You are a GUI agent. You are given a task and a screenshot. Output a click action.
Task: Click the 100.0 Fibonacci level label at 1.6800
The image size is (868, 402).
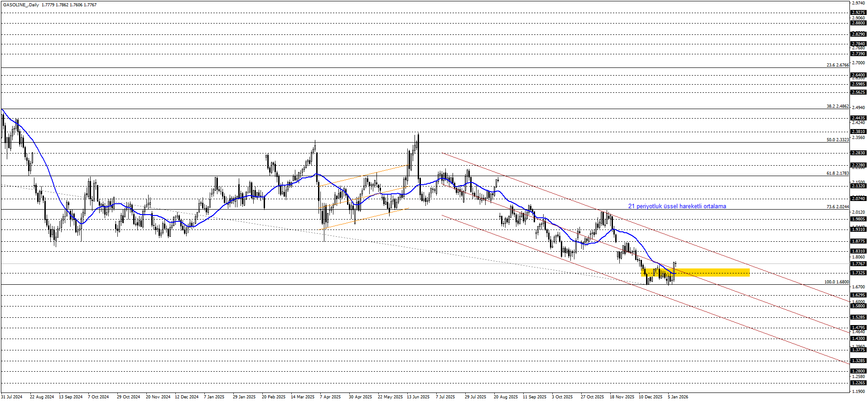(x=836, y=282)
